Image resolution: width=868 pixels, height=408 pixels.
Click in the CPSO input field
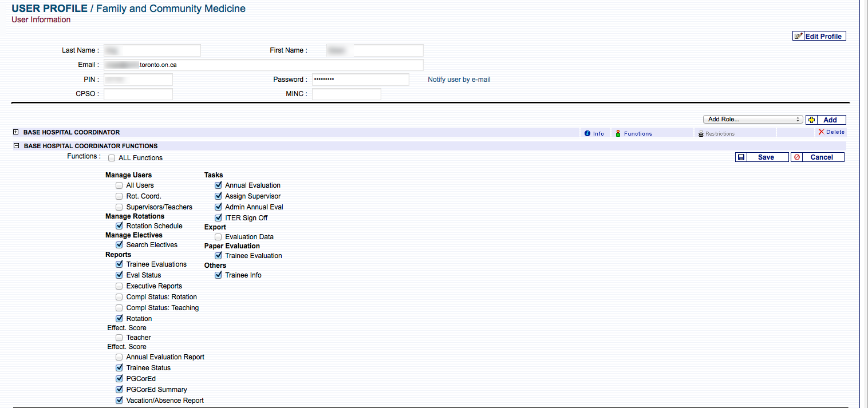(x=138, y=94)
